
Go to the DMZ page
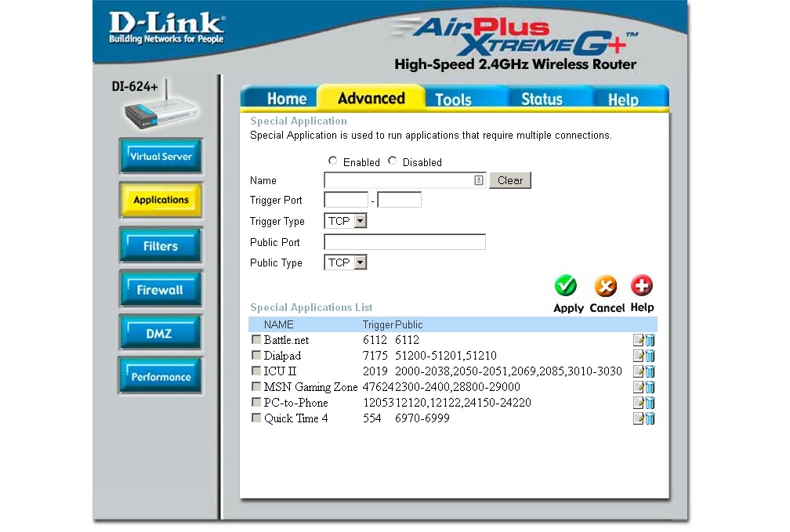click(x=161, y=333)
